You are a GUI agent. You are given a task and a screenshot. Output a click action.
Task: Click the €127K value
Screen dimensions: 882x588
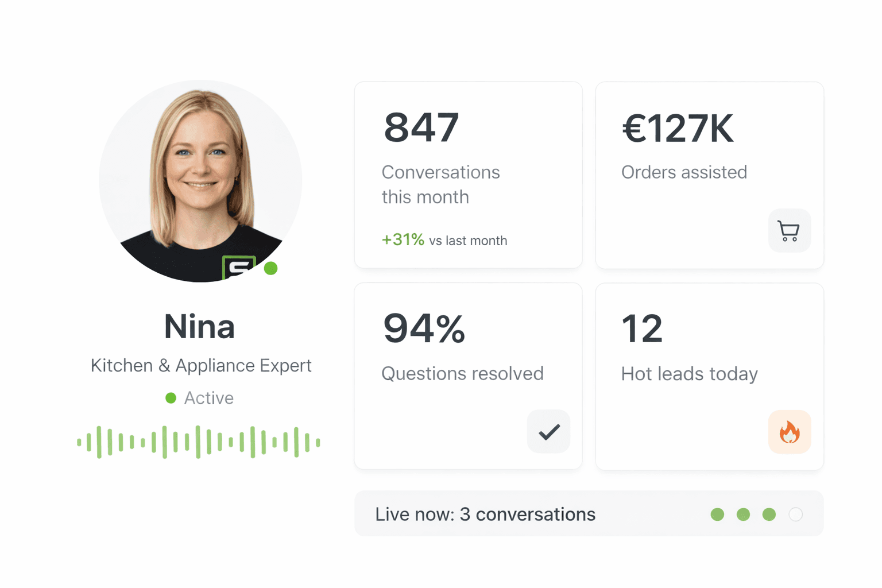pyautogui.click(x=678, y=128)
